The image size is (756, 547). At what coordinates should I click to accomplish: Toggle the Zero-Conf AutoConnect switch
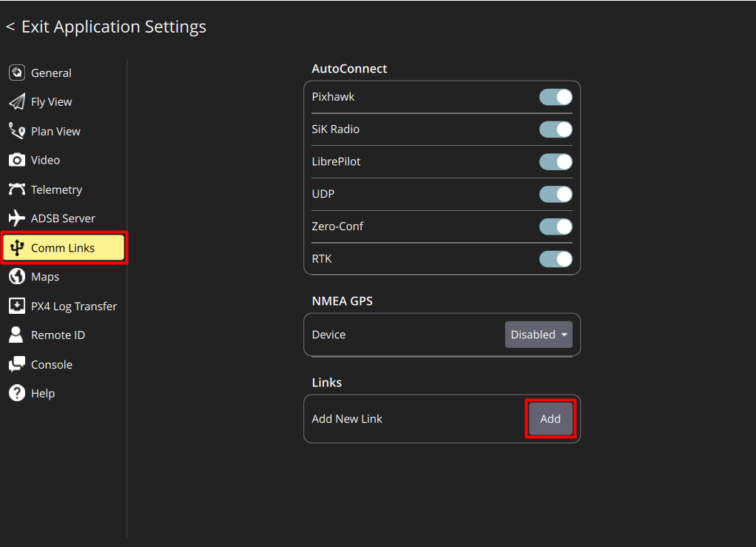556,226
